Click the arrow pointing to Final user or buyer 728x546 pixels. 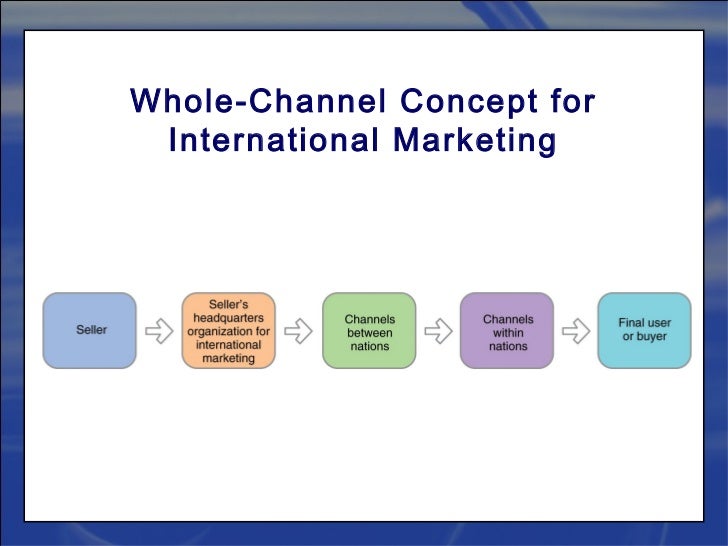(576, 331)
